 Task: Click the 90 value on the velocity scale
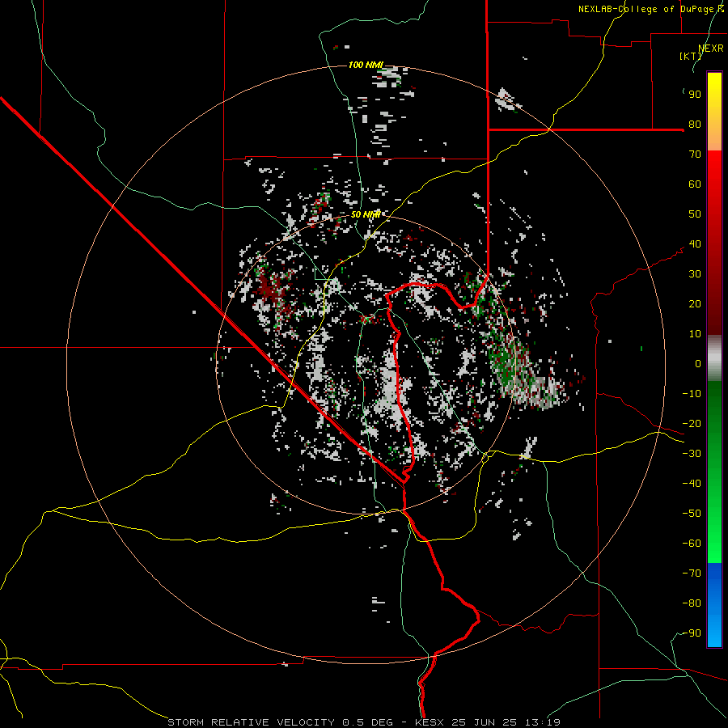(695, 95)
